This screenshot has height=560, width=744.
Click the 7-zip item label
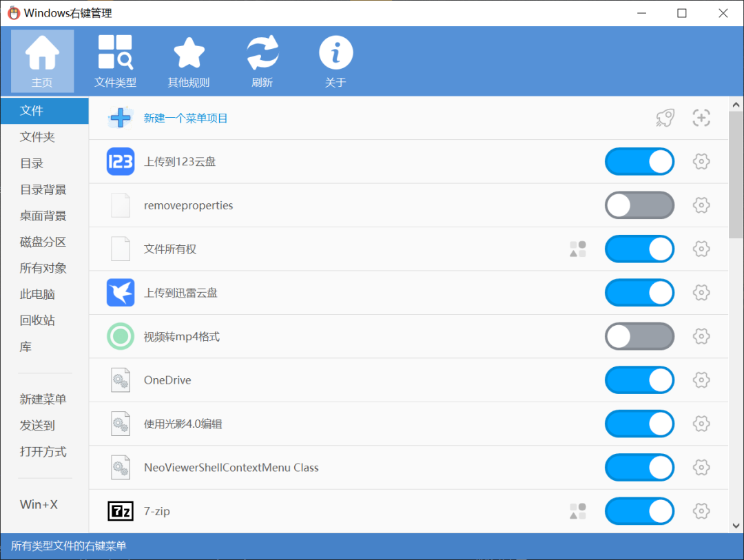pos(157,511)
